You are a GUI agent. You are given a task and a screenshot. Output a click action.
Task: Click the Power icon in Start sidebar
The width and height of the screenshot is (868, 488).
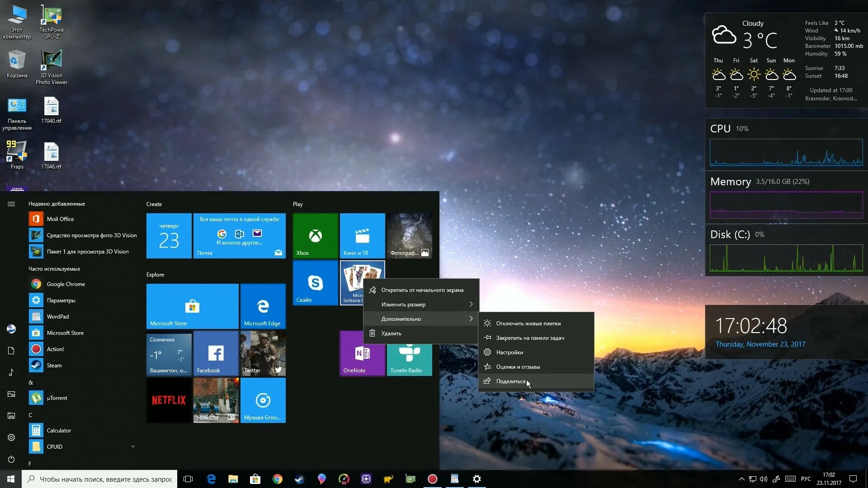11,459
